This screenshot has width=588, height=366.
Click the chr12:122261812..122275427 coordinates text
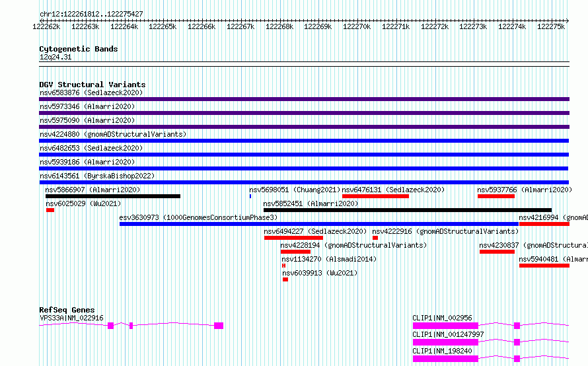[x=91, y=15]
